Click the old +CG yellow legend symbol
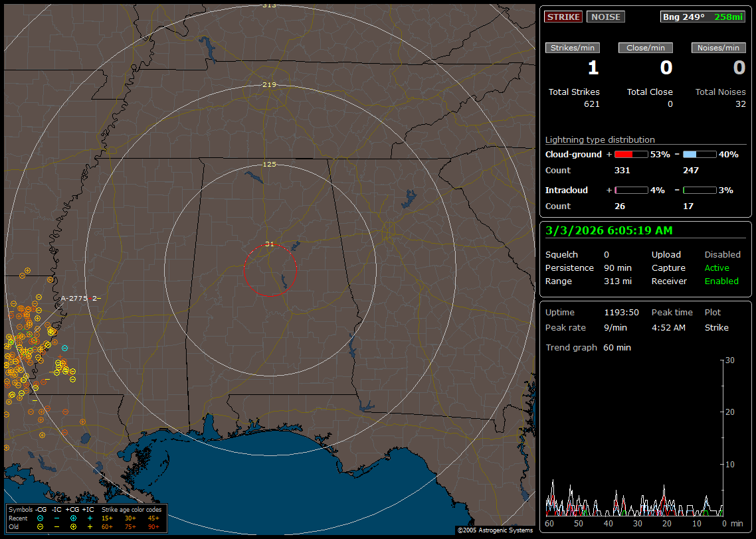Screen dimensions: 756x539 pos(73,526)
